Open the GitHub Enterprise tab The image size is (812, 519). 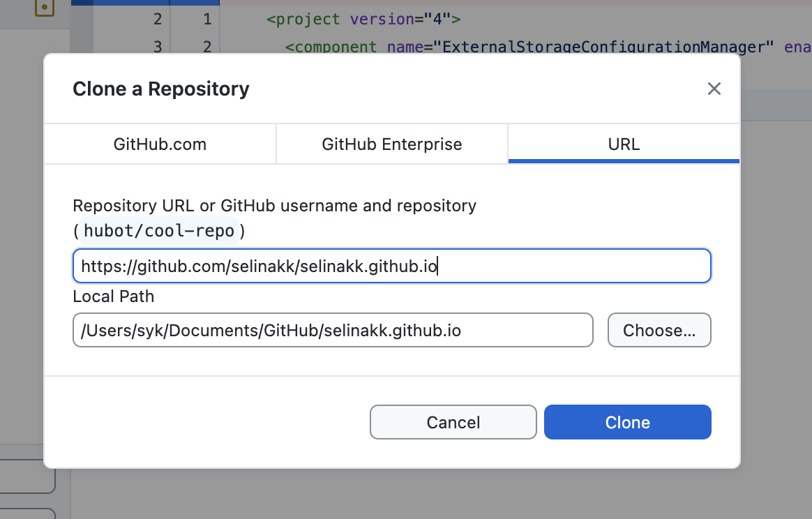pyautogui.click(x=392, y=144)
